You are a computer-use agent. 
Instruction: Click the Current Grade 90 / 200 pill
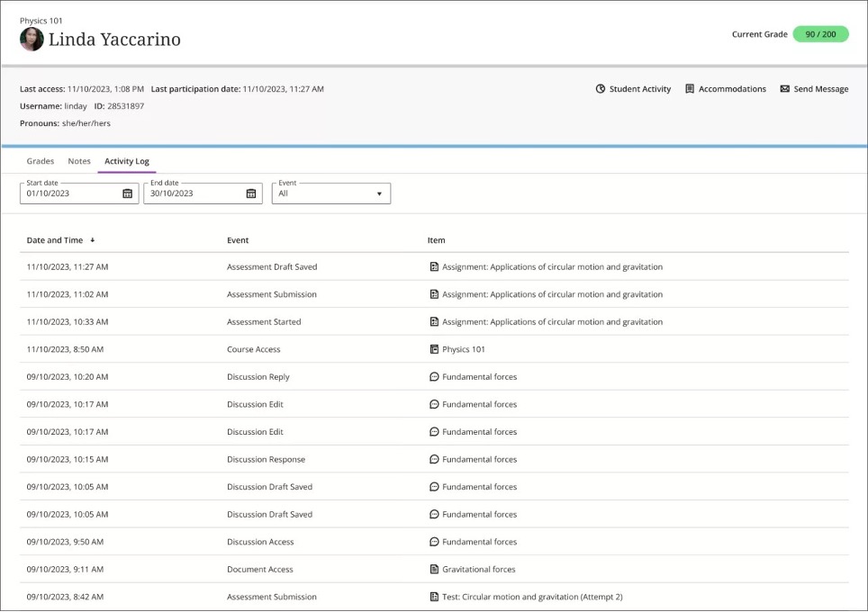click(x=820, y=34)
